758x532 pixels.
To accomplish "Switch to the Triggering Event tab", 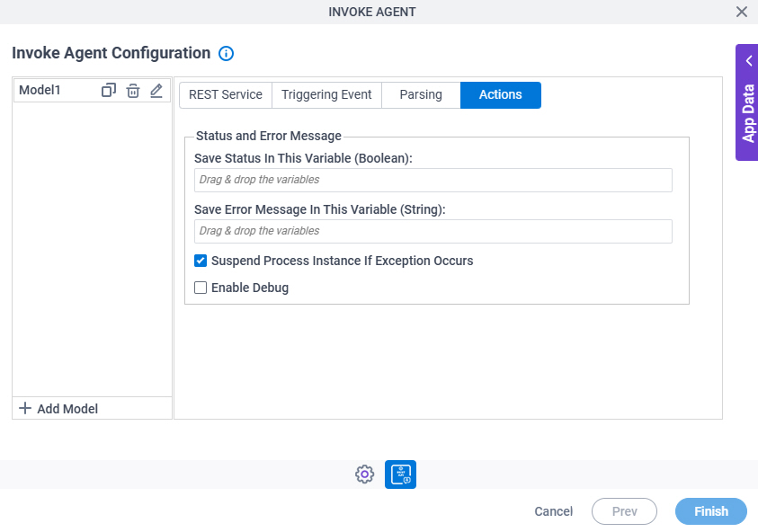I will tap(326, 94).
